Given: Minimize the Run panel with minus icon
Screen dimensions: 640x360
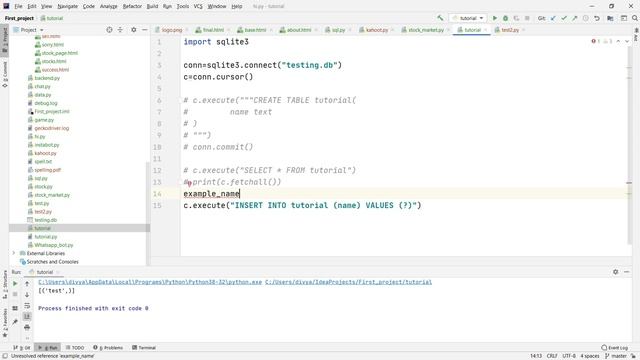Looking at the screenshot, I should point(627,272).
